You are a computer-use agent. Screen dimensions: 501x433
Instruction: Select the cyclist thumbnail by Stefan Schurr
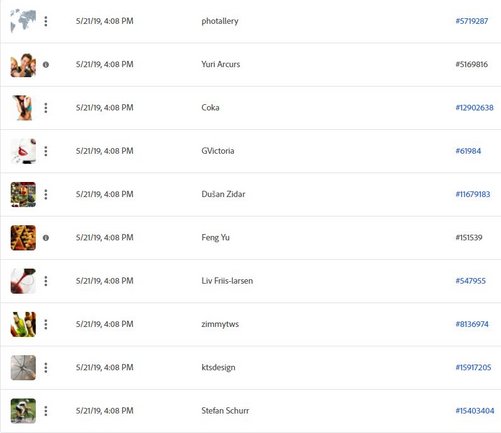(x=23, y=411)
